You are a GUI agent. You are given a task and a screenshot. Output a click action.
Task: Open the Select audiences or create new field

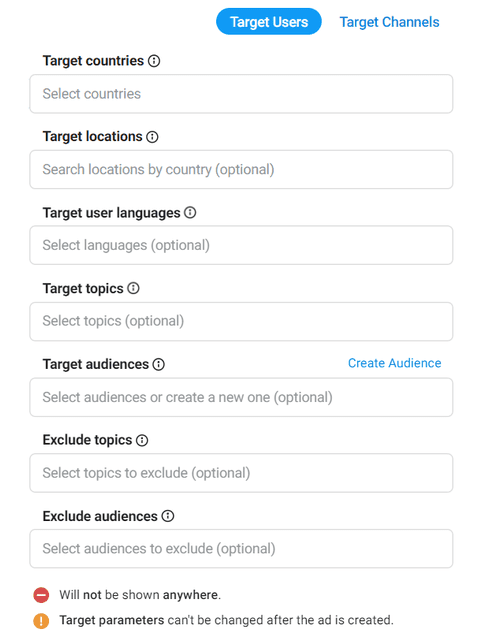click(x=241, y=397)
